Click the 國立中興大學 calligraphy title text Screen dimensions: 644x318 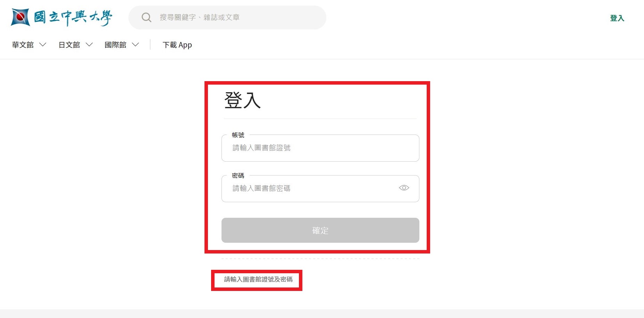click(73, 18)
